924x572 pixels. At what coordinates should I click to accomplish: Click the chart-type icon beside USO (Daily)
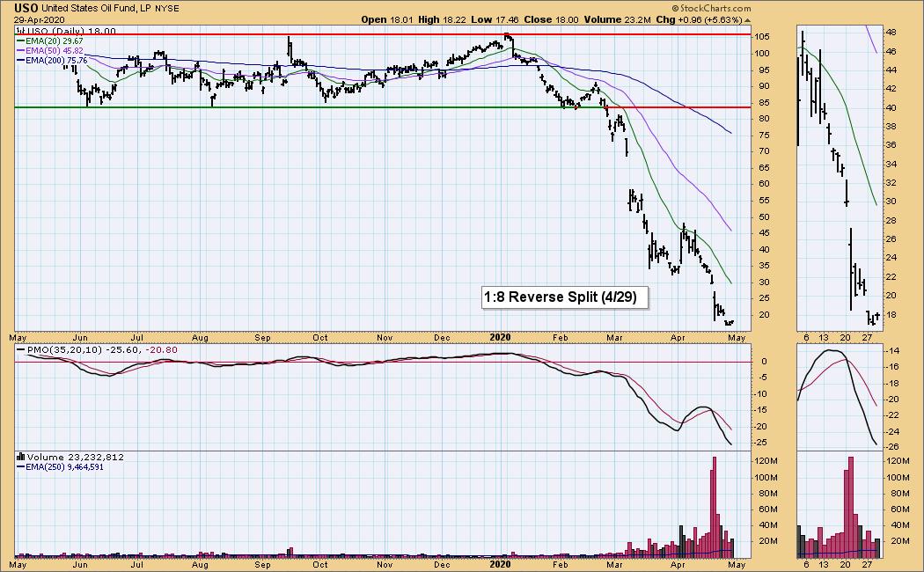click(18, 31)
